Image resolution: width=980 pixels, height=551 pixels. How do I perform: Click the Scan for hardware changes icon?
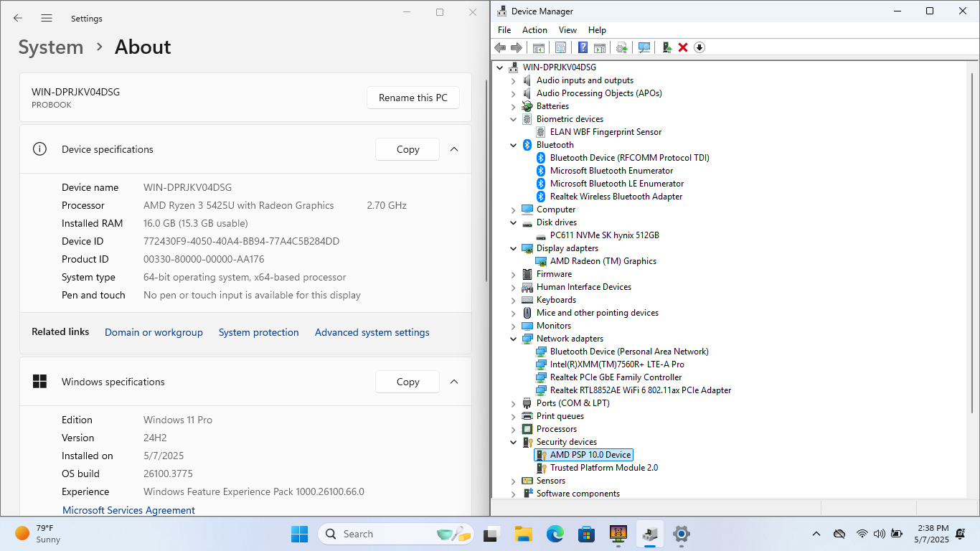644,47
